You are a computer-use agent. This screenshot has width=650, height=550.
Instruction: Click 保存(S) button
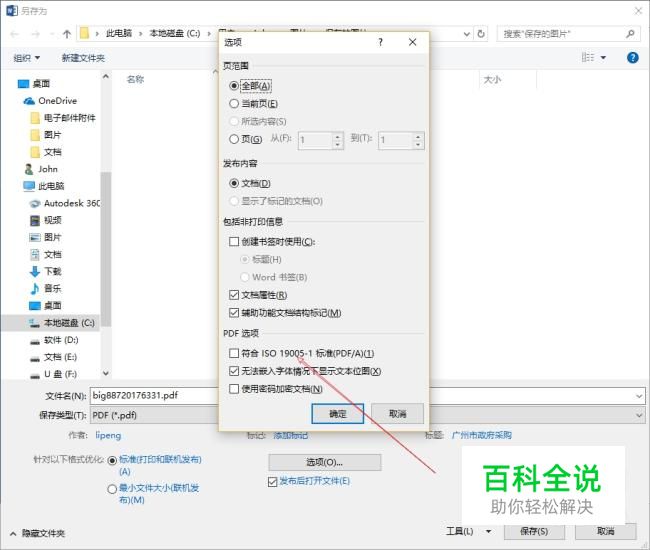(x=534, y=531)
